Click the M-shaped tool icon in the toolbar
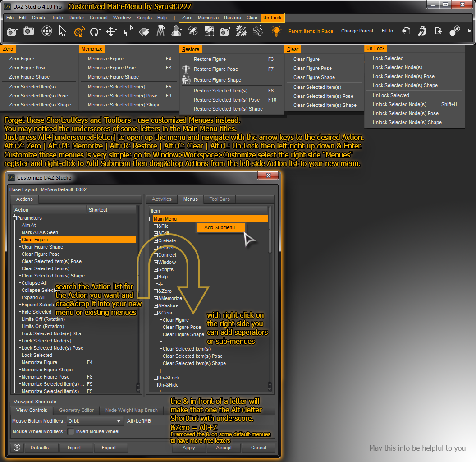 click(160, 31)
